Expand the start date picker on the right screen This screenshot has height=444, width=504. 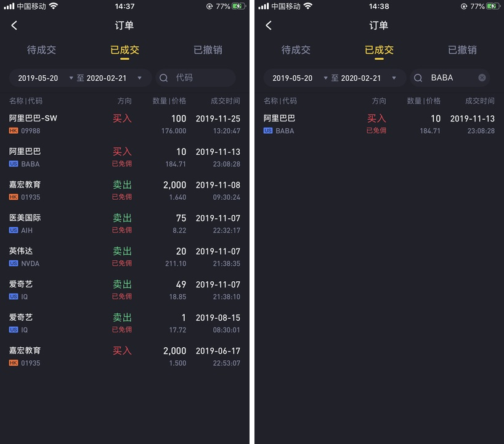click(325, 78)
